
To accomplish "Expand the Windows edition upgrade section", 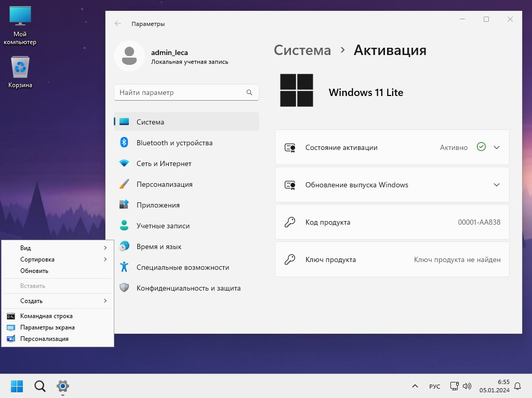I will (497, 185).
